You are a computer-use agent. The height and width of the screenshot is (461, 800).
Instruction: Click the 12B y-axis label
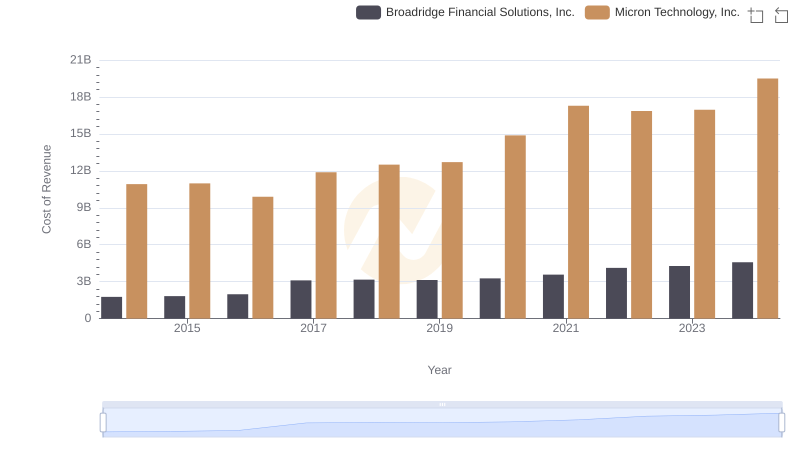(x=81, y=170)
